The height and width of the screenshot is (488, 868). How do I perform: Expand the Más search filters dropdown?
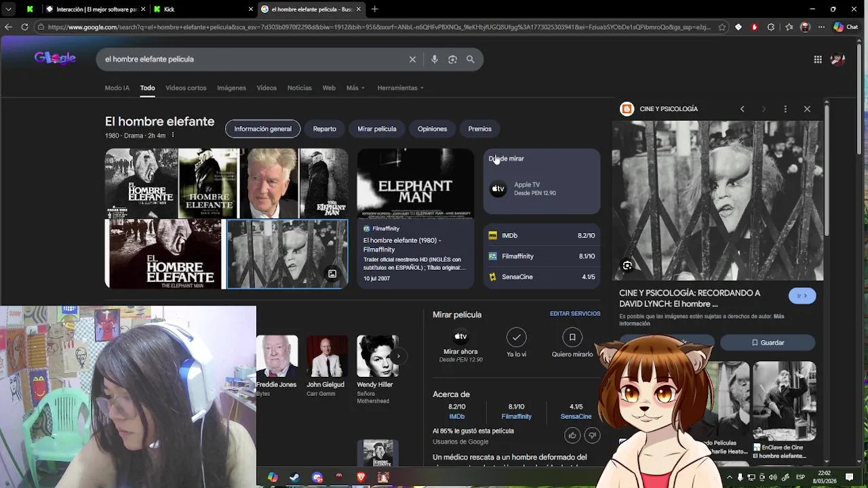tap(355, 88)
